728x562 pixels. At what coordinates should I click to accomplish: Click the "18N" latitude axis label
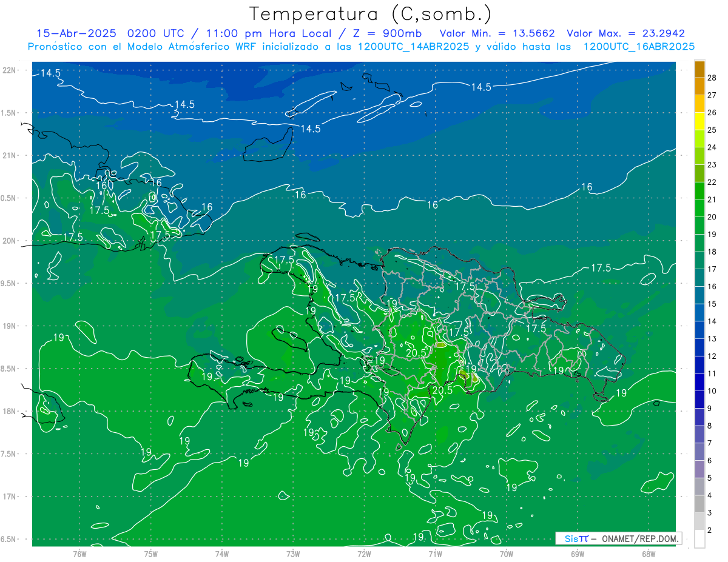point(8,412)
